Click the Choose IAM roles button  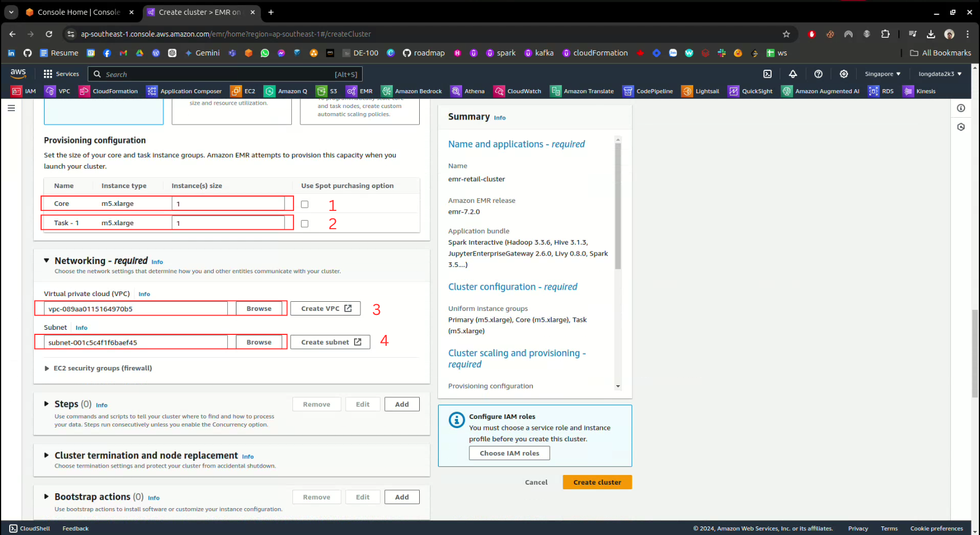click(509, 453)
